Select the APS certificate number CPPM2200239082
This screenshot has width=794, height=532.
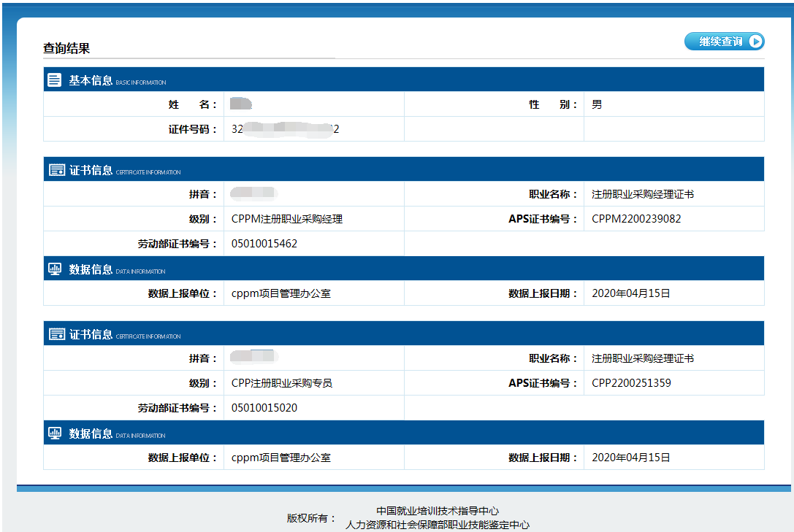coord(636,219)
